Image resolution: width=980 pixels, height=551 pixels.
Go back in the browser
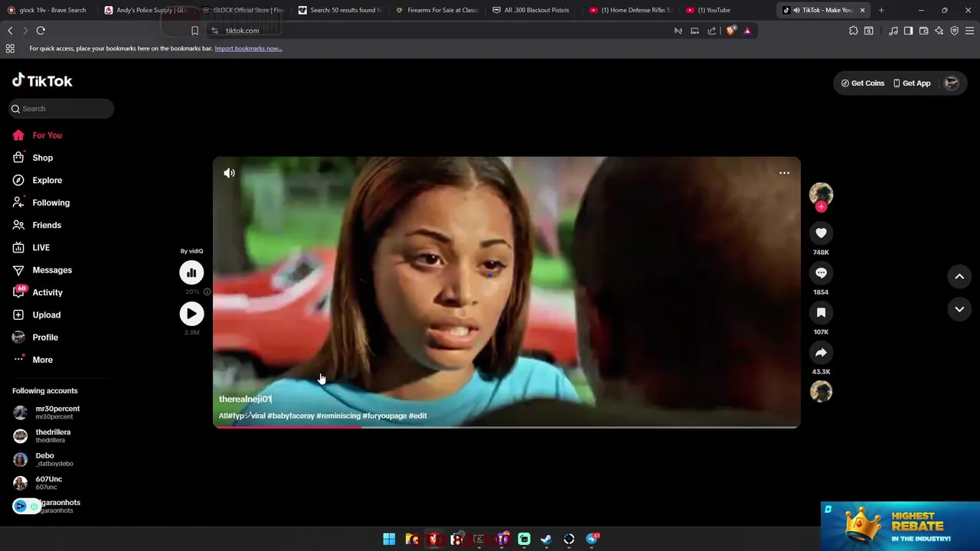point(10,31)
